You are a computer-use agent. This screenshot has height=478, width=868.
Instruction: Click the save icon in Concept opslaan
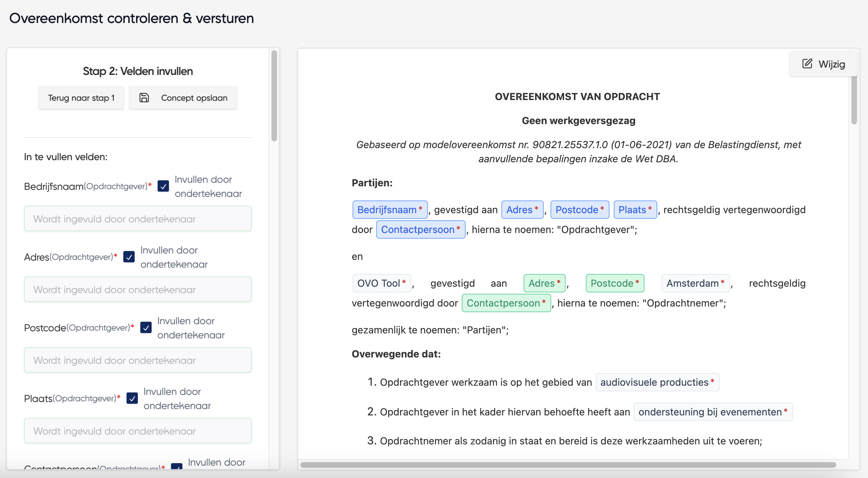[x=144, y=98]
